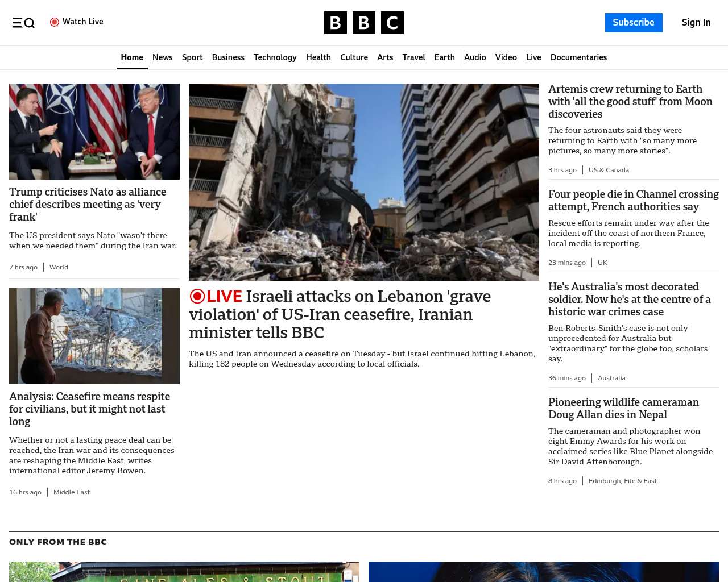This screenshot has width=728, height=582.
Task: Click the UK tag under Channel crossing
Action: [x=602, y=263]
